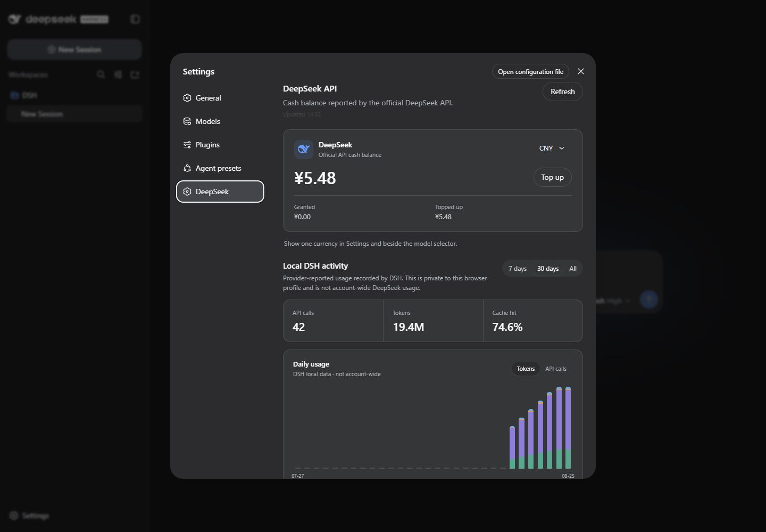Image resolution: width=766 pixels, height=532 pixels.
Task: Open the General settings section
Action: tap(220, 98)
